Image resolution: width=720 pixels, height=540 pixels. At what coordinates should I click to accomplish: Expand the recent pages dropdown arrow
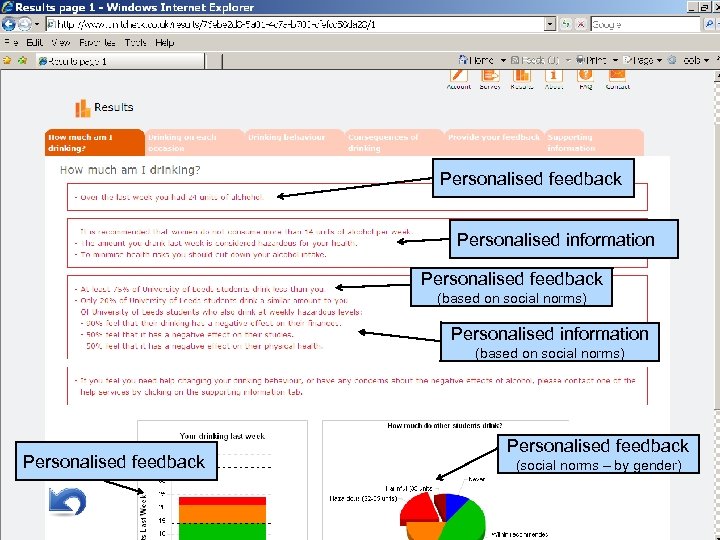coord(37,24)
